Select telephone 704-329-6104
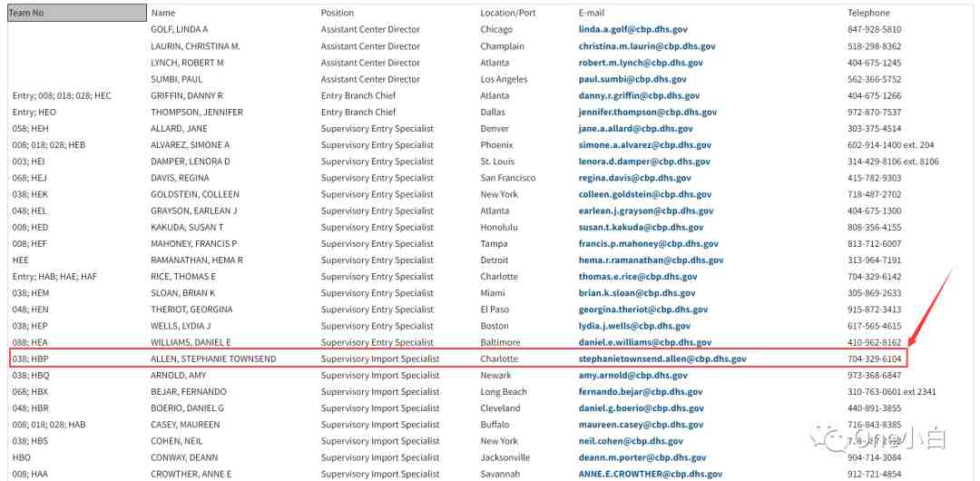 [875, 359]
